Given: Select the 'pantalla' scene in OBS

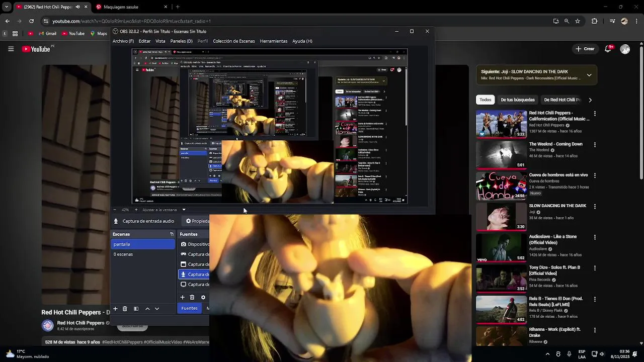Looking at the screenshot, I should 143,244.
